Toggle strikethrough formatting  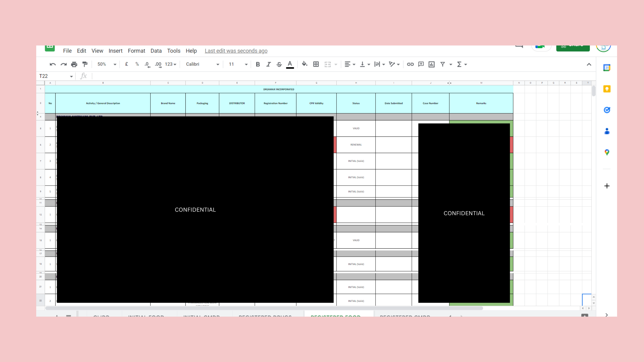[279, 64]
